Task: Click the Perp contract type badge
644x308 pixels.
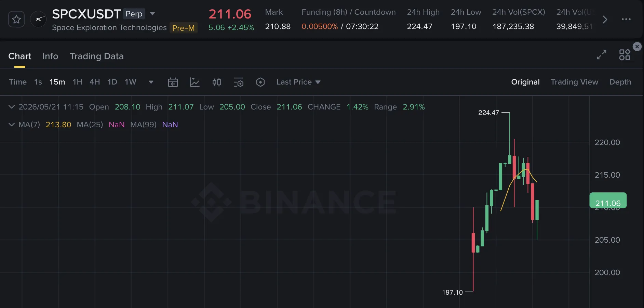Action: click(x=134, y=14)
